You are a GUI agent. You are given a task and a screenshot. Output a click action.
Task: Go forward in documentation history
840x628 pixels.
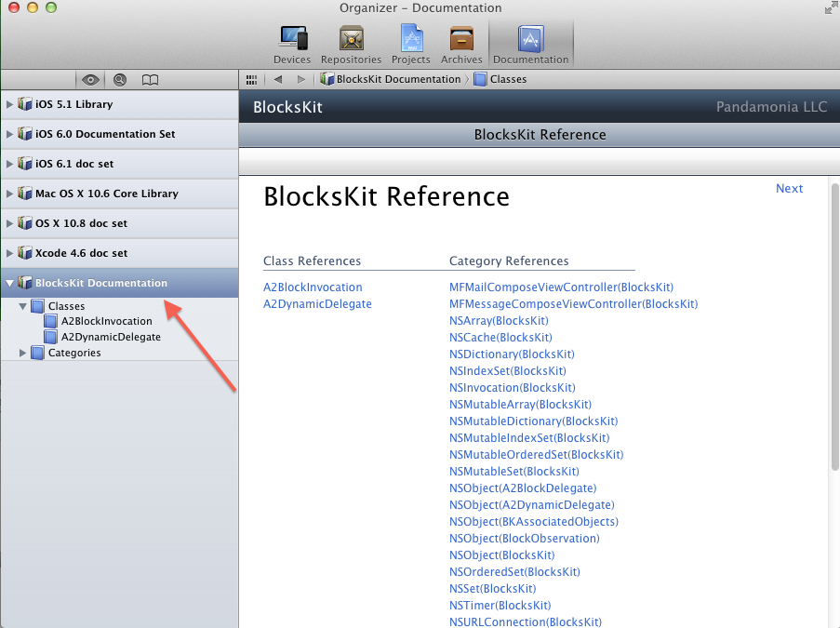point(301,79)
